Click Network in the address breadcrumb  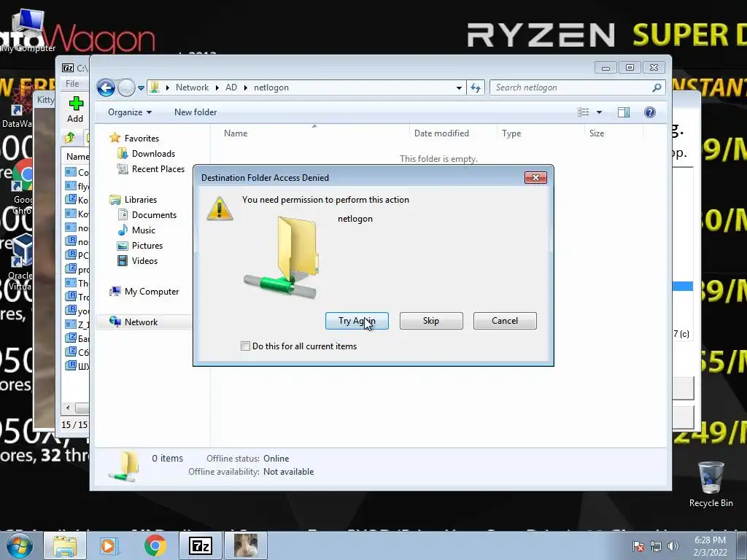[x=192, y=87]
